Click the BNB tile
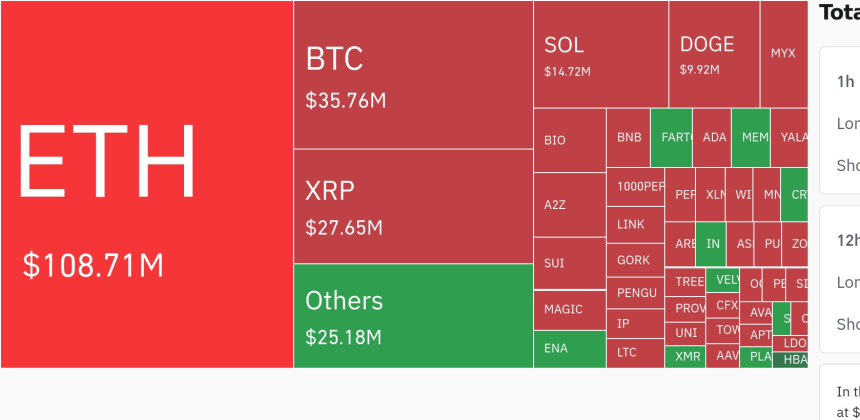 [x=629, y=137]
